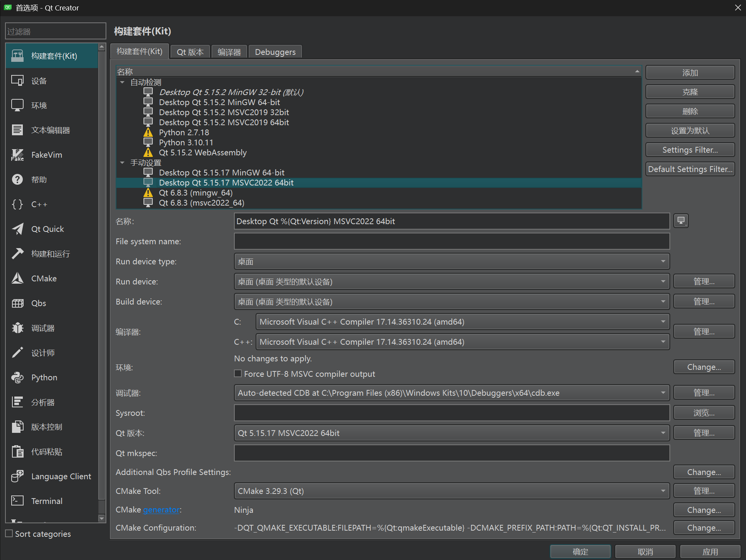Click warning icon next to Python 2.7.18
This screenshot has height=560, width=746.
(x=148, y=133)
